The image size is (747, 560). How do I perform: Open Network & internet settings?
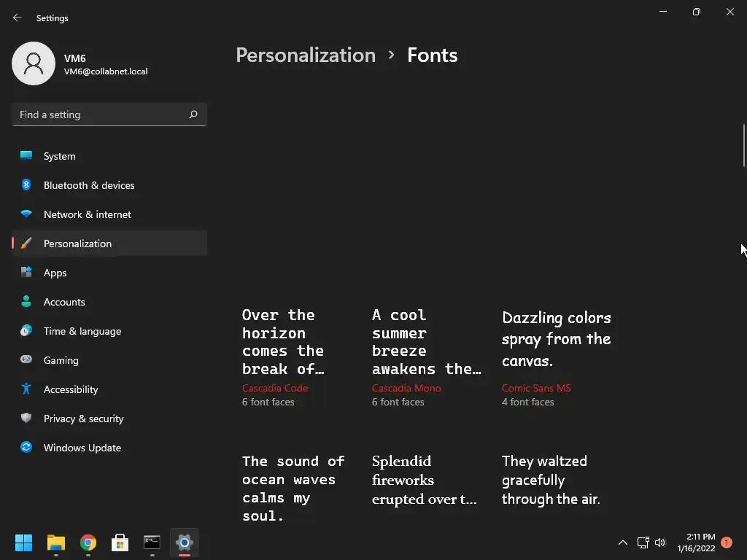pos(109,214)
